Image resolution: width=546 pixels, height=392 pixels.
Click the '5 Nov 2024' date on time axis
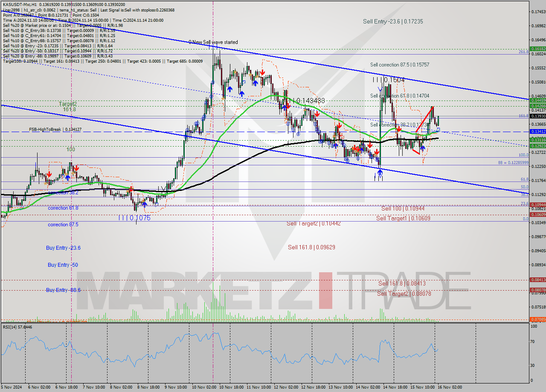(11, 387)
